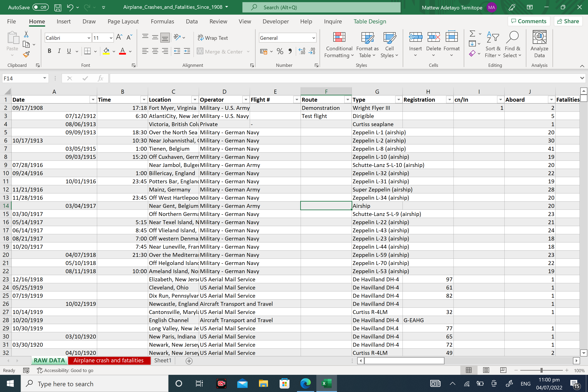The image size is (588, 392).
Task: Open Cell Styles gallery
Action: pos(389,45)
